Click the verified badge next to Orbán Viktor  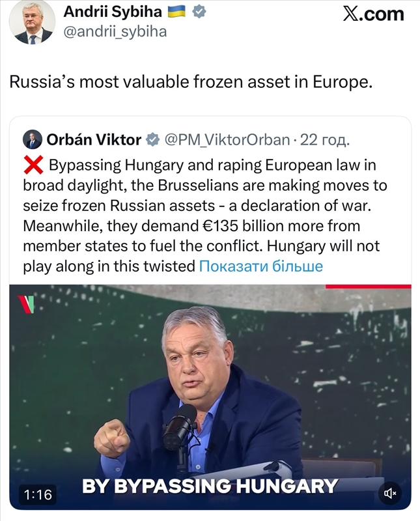click(152, 139)
